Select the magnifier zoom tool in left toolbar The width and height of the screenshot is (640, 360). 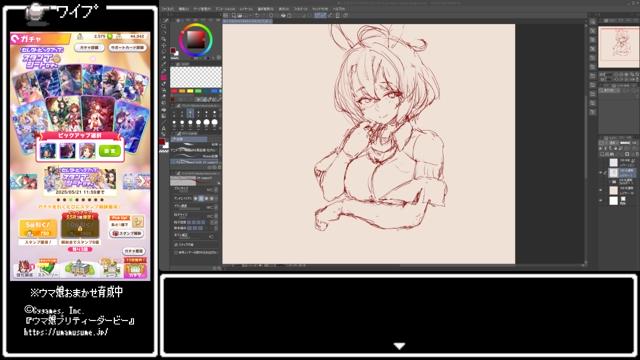pyautogui.click(x=164, y=26)
